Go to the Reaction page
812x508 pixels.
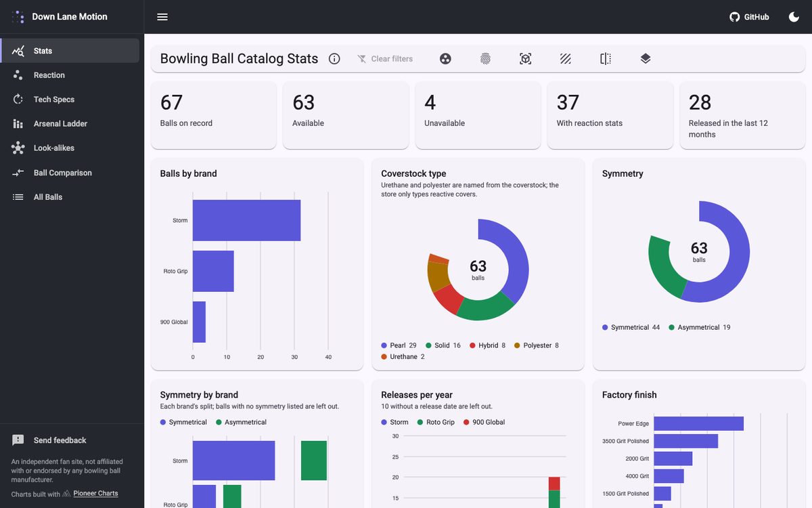point(70,75)
